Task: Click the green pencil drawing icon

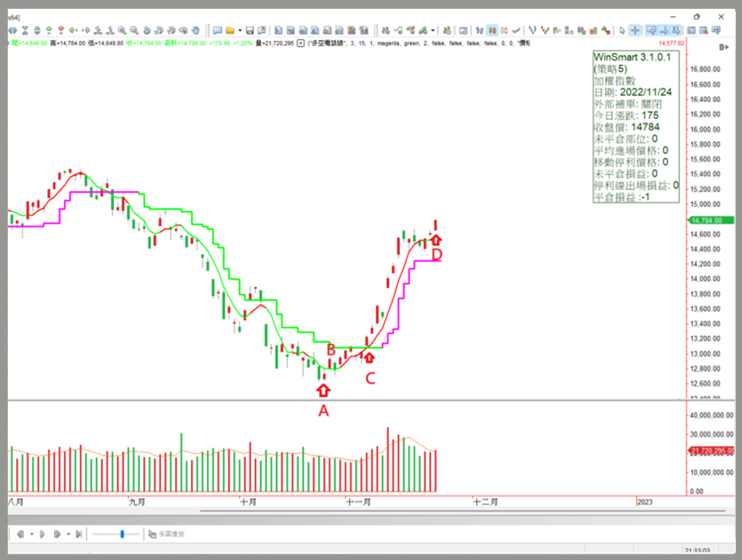Action: pyautogui.click(x=423, y=31)
